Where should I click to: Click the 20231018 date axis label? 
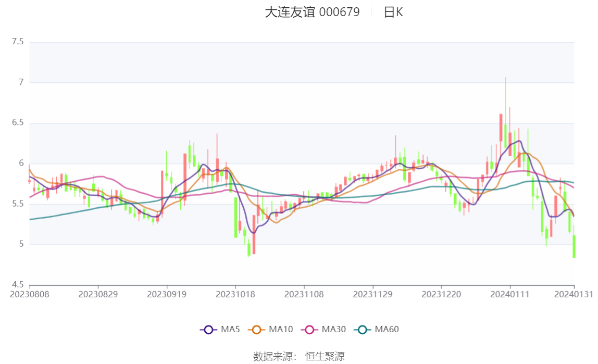(x=235, y=295)
